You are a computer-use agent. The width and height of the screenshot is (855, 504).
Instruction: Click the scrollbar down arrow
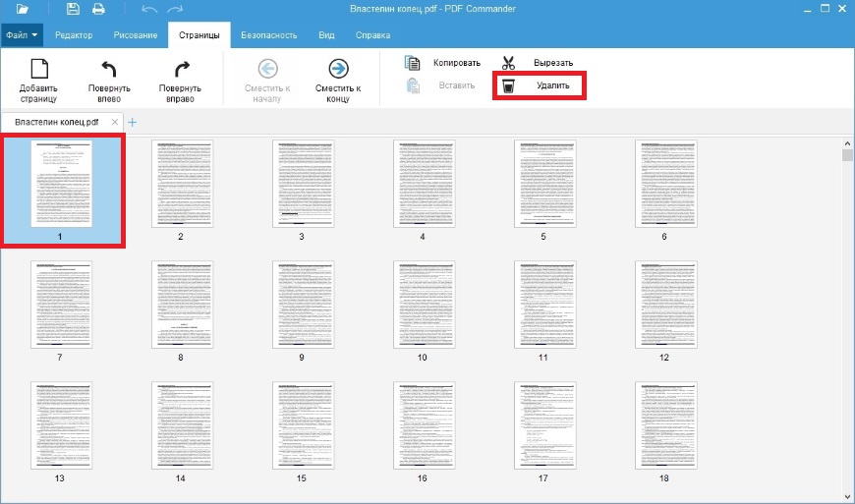pos(847,497)
